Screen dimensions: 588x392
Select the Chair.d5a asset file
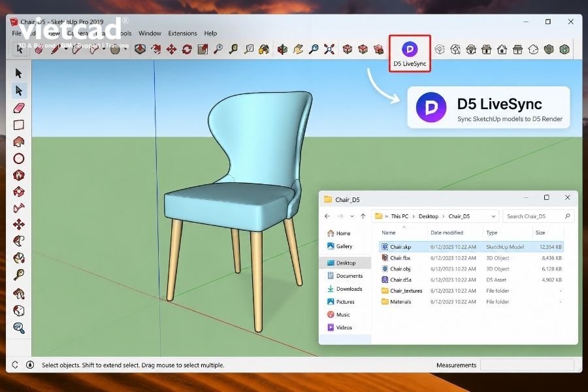(400, 280)
